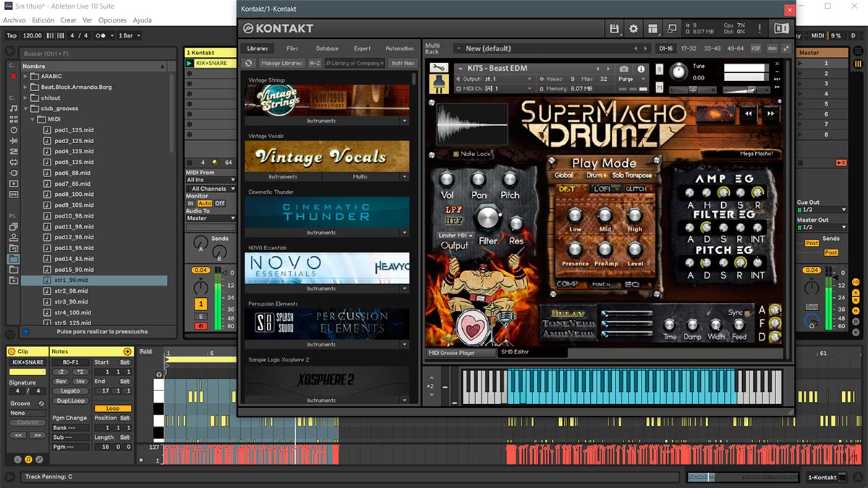The image size is (868, 488).
Task: Click the Ableton metronome icon
Action: pyautogui.click(x=103, y=35)
